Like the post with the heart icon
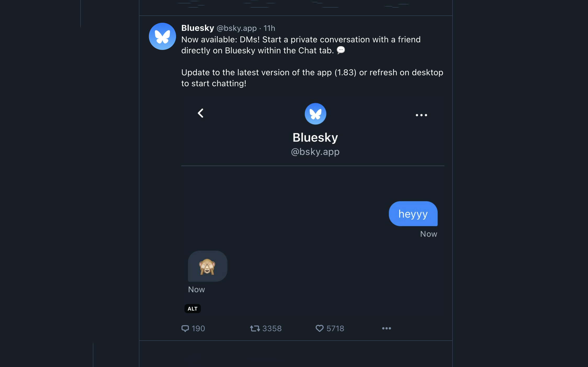 pyautogui.click(x=319, y=328)
